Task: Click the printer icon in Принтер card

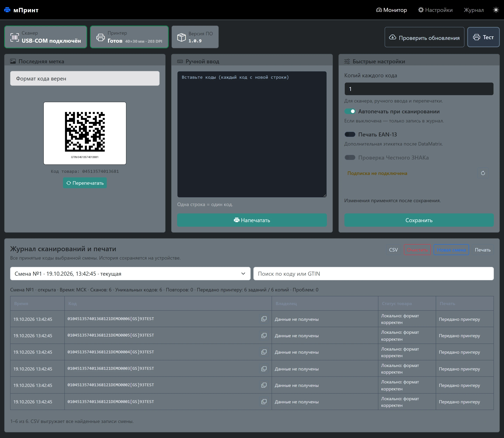Action: [x=100, y=37]
